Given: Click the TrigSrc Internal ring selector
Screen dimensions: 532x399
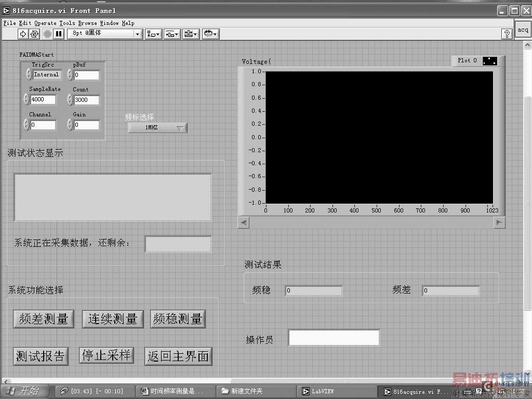Looking at the screenshot, I should point(47,75).
